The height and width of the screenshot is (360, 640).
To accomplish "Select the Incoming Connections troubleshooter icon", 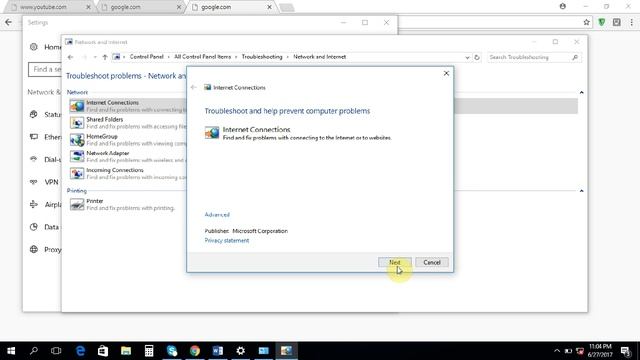I will point(77,173).
